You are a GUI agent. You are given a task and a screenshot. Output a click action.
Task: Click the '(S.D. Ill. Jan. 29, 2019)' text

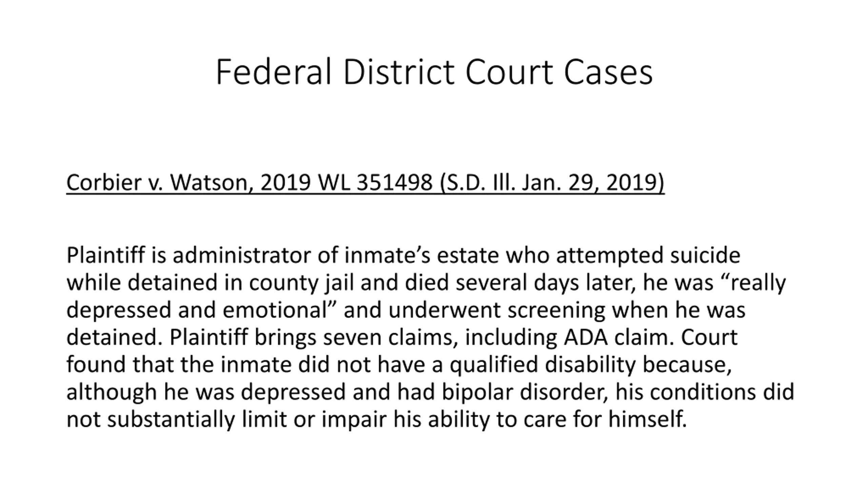coord(552,183)
